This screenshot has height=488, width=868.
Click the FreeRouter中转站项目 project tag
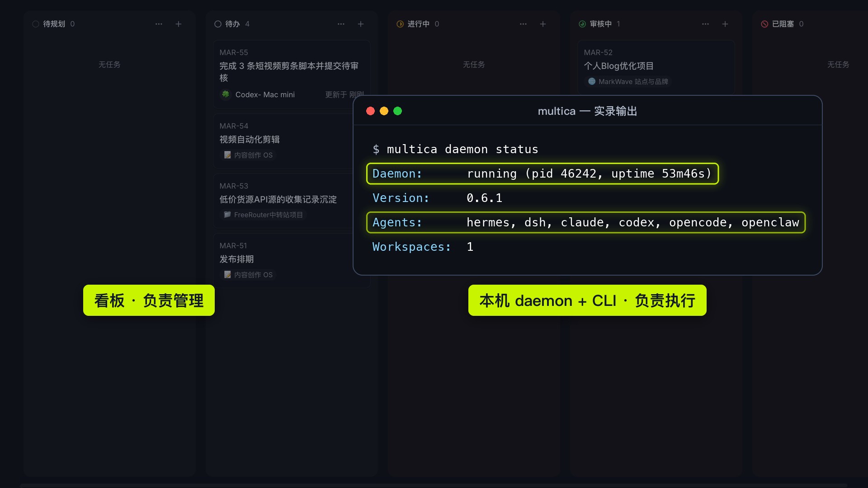tap(264, 215)
